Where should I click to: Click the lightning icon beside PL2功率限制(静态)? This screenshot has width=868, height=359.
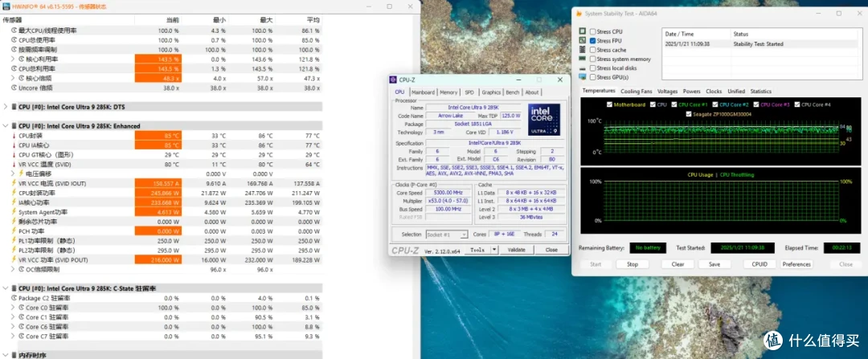(14, 250)
